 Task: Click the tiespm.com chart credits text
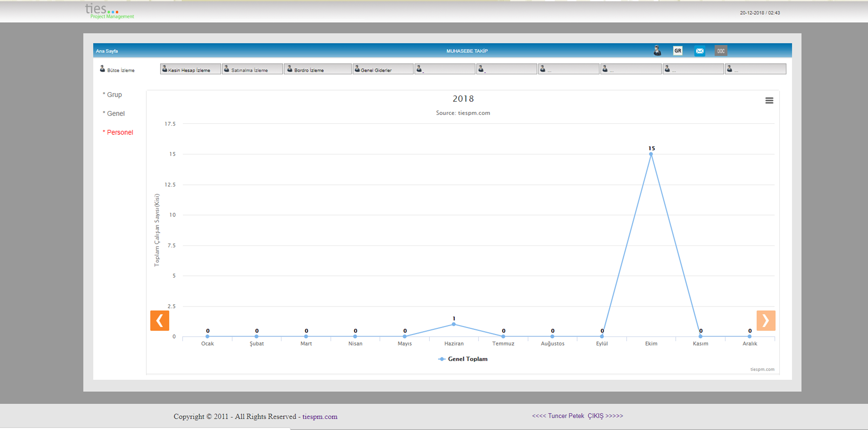click(762, 369)
